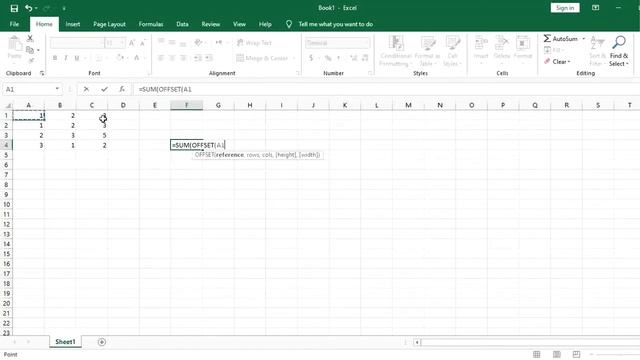
Task: Open the font size dropdown
Action: (122, 43)
